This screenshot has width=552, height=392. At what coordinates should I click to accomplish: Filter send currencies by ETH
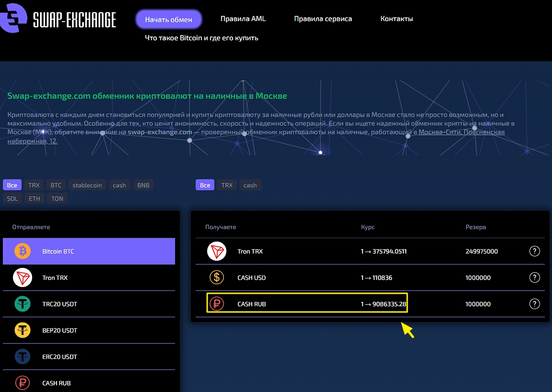tap(34, 198)
